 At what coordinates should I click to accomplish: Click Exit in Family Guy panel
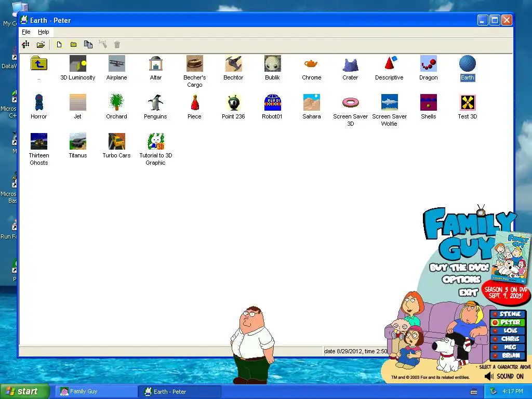pyautogui.click(x=468, y=292)
